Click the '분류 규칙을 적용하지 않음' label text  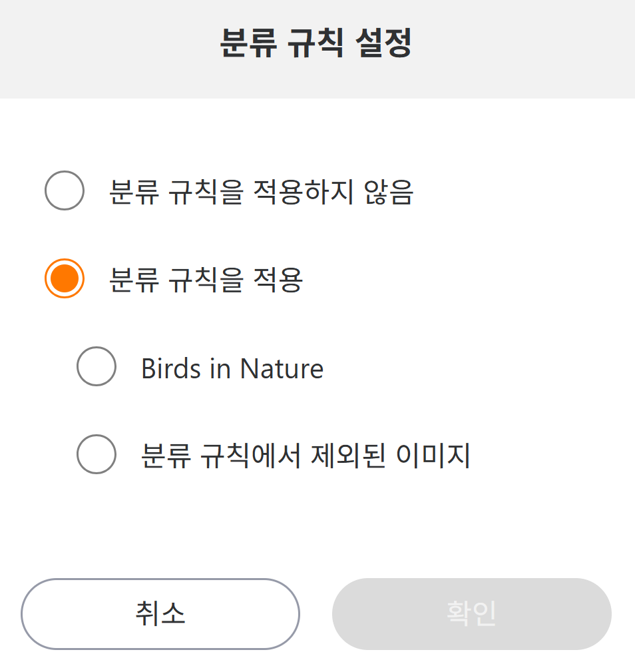pyautogui.click(x=261, y=192)
